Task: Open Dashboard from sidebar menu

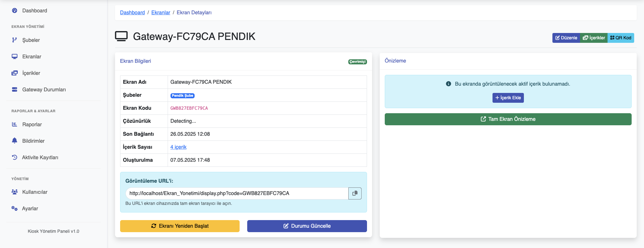Action: point(35,10)
